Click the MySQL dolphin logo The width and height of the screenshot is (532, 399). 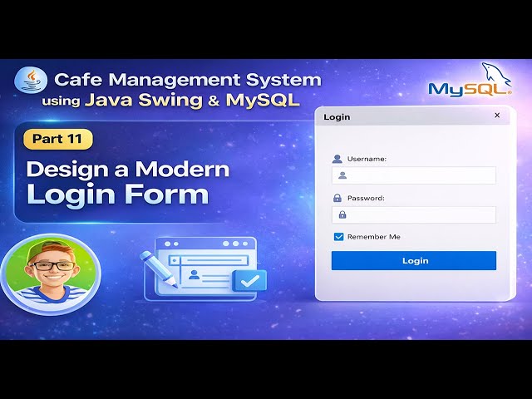tap(470, 80)
